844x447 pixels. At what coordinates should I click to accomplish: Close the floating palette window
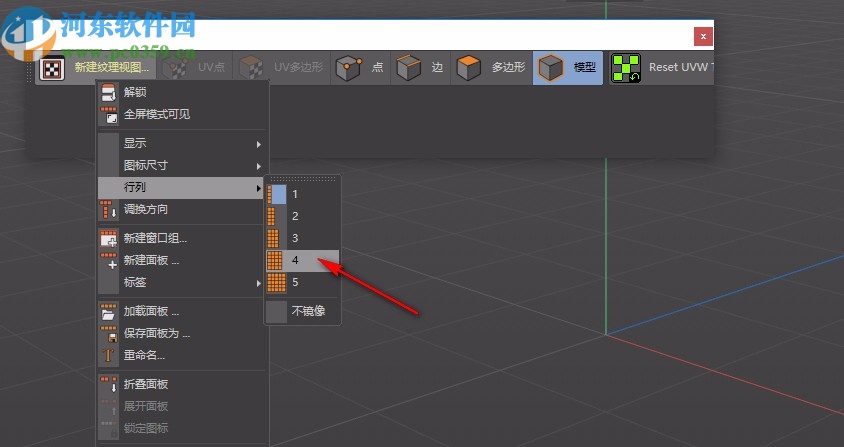coord(703,37)
